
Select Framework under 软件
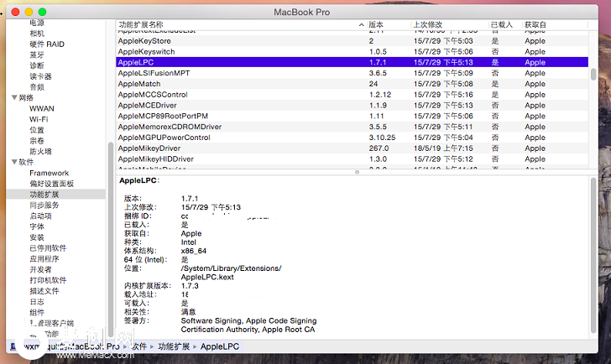pos(49,173)
